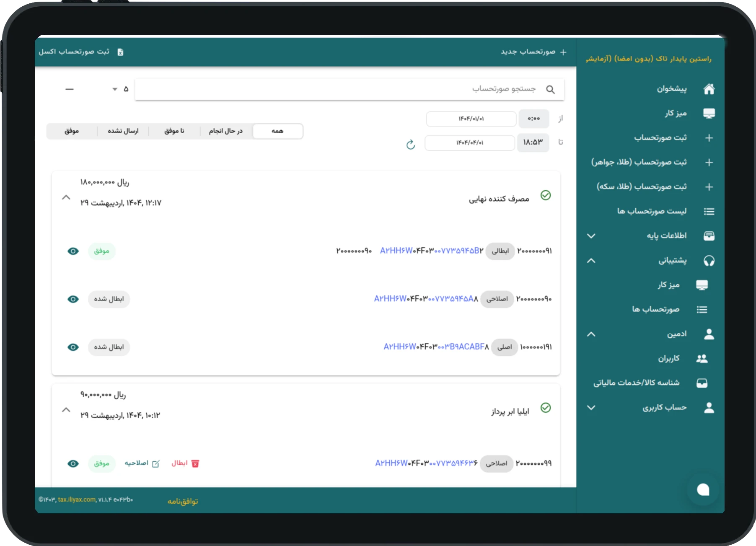
Task: Click ابطالی chip on invoice 200000091
Action: click(500, 251)
